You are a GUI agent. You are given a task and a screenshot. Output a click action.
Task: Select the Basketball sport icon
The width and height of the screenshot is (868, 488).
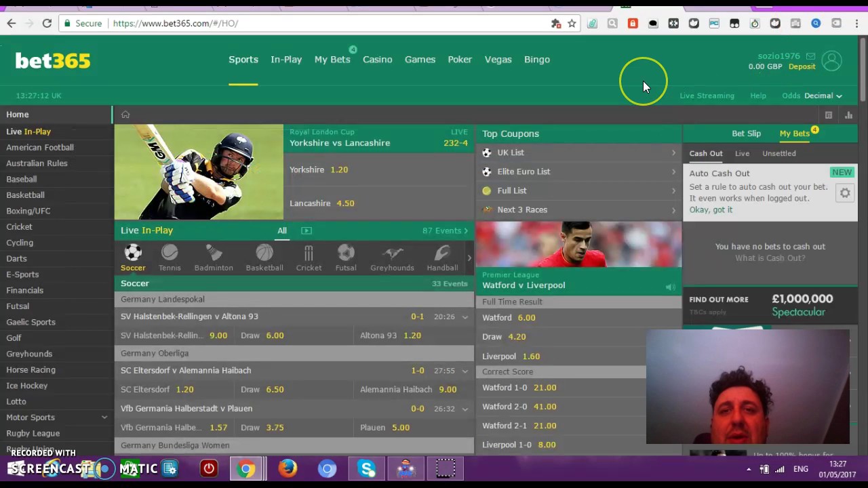[x=264, y=258]
